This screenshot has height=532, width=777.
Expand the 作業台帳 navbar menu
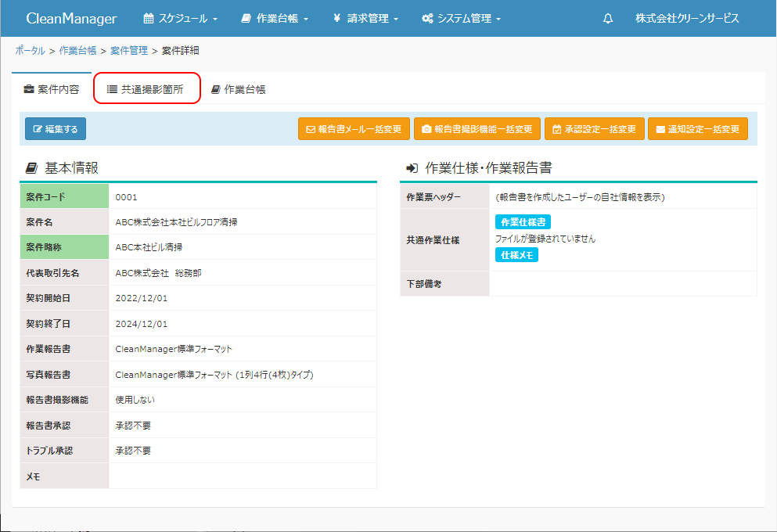tap(275, 19)
